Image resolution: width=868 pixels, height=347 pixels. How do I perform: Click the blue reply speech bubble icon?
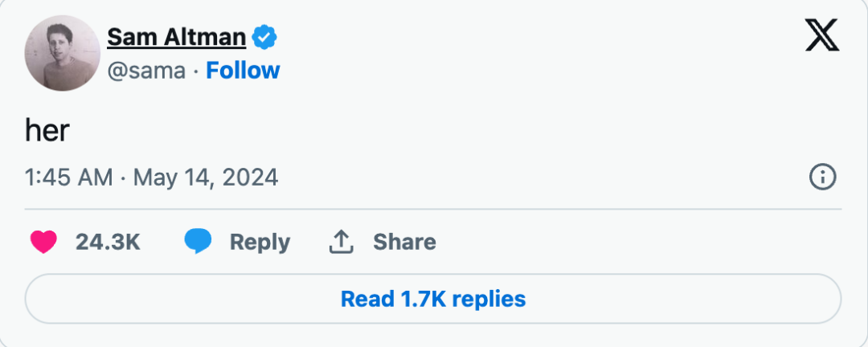(x=198, y=242)
